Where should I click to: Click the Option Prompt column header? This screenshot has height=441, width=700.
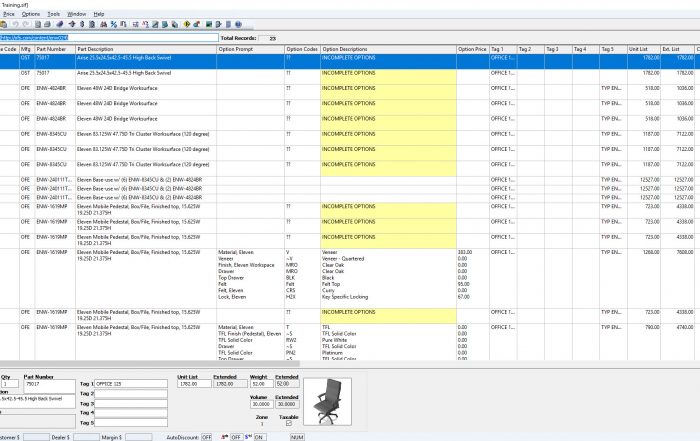click(250, 49)
